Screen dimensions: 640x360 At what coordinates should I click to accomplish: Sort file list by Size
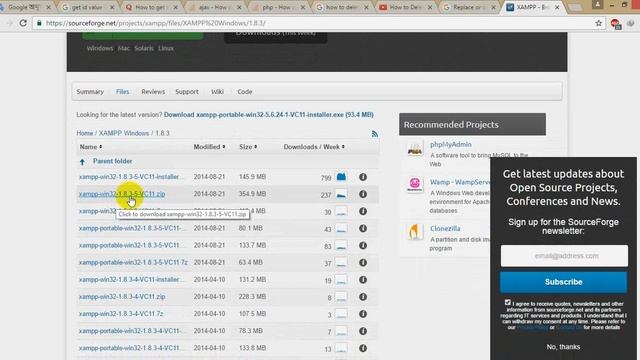(248, 147)
